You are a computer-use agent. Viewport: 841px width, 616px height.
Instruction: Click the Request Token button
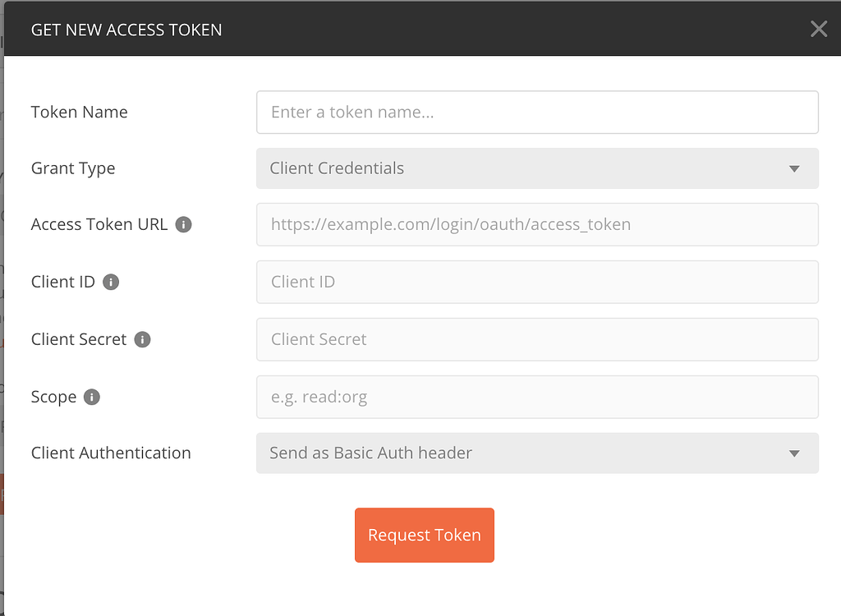point(424,536)
